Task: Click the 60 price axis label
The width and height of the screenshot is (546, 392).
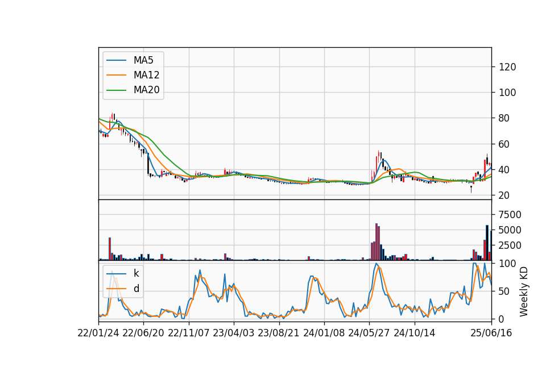Action: [x=504, y=144]
